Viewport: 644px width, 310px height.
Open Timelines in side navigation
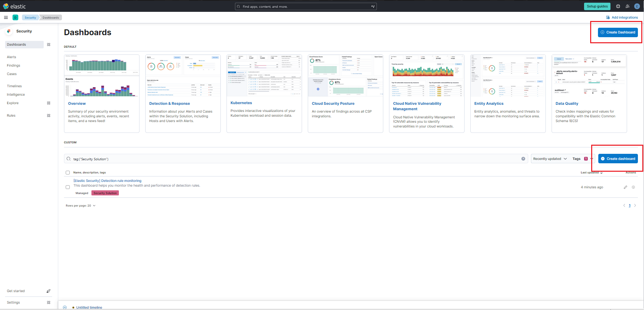tap(14, 86)
